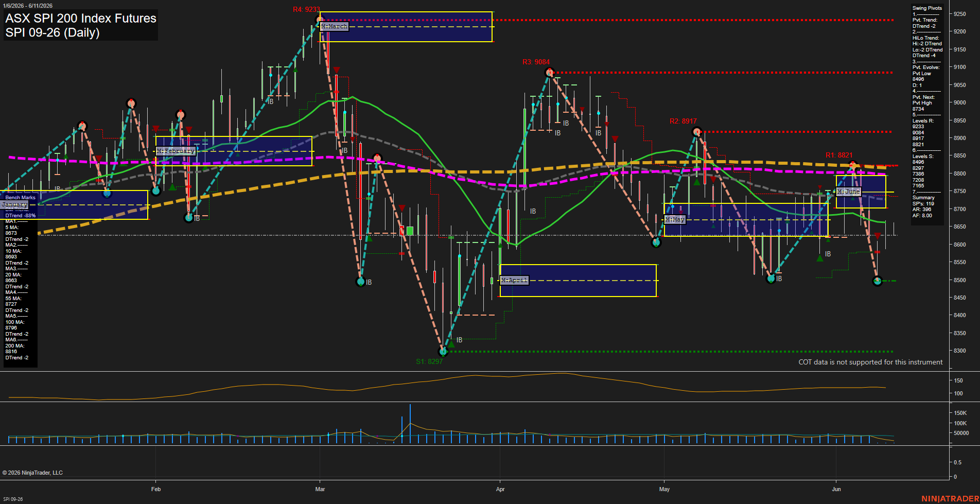Select the HiLo Trend: entry
Screen dimensions: 980x504
925,38
